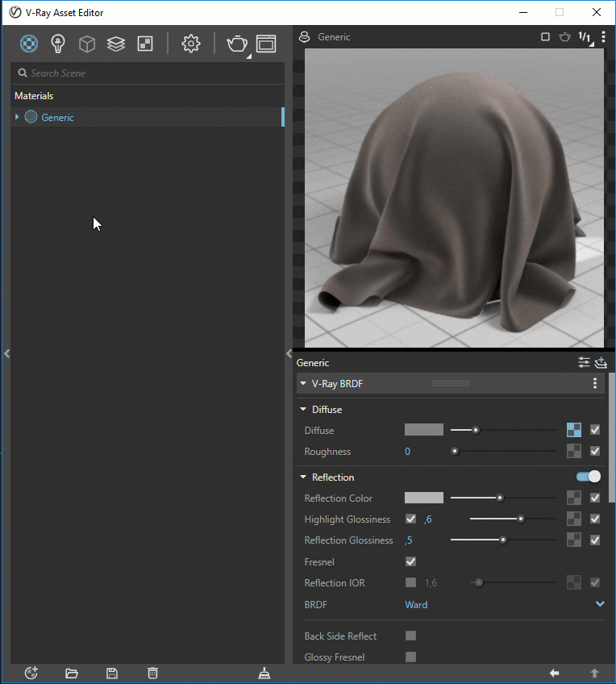
Task: Uncheck the Fresnel checkbox
Action: click(410, 561)
